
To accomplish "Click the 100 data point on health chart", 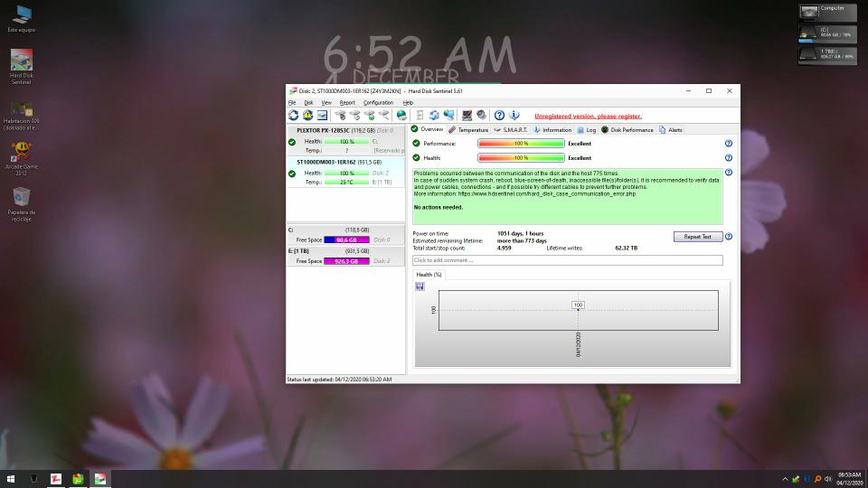I will tap(578, 305).
